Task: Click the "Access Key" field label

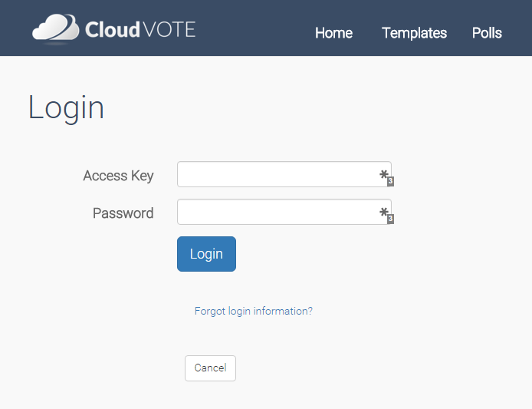Action: coord(118,176)
